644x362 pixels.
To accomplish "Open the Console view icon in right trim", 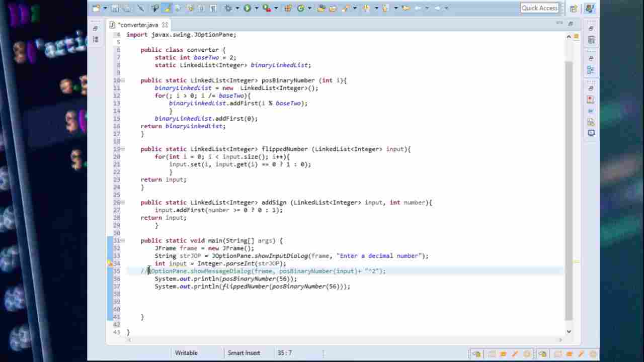I will point(591,133).
